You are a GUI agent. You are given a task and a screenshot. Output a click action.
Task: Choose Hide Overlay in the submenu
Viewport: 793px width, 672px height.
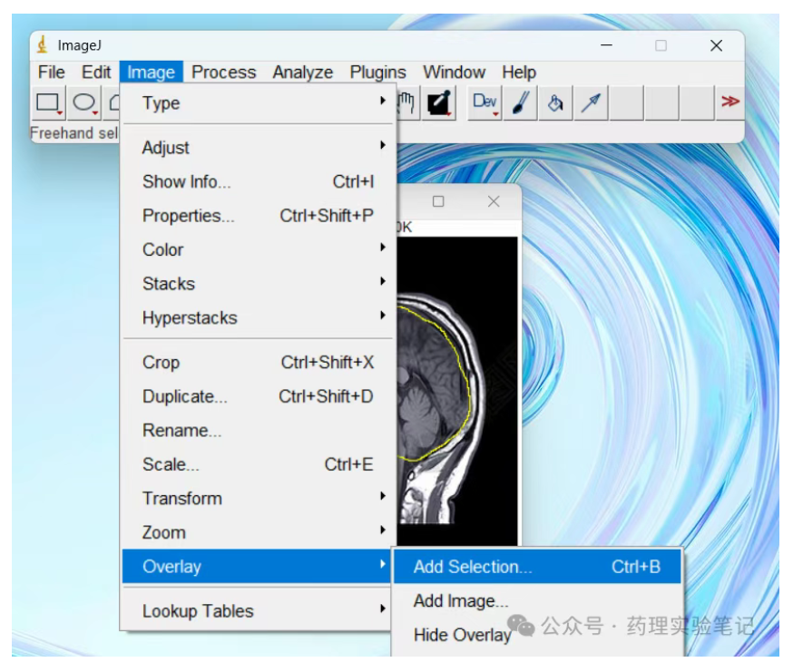538,635
